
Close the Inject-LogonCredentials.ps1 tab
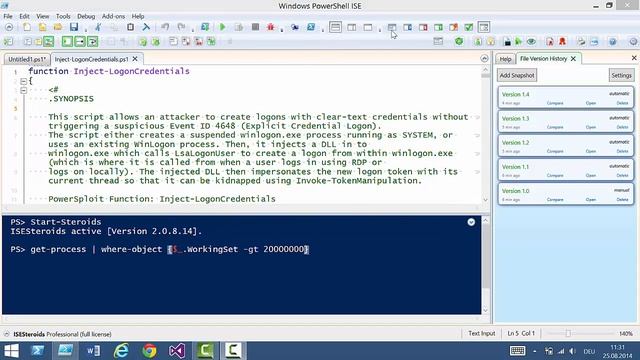click(135, 59)
